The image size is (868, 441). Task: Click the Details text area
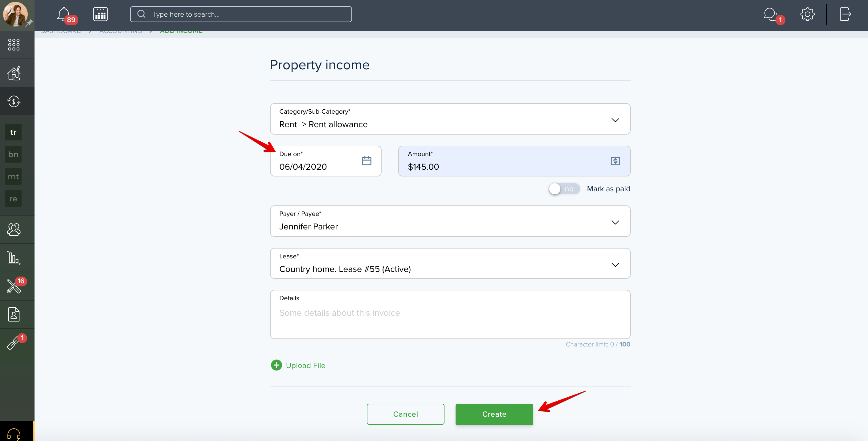tap(450, 314)
